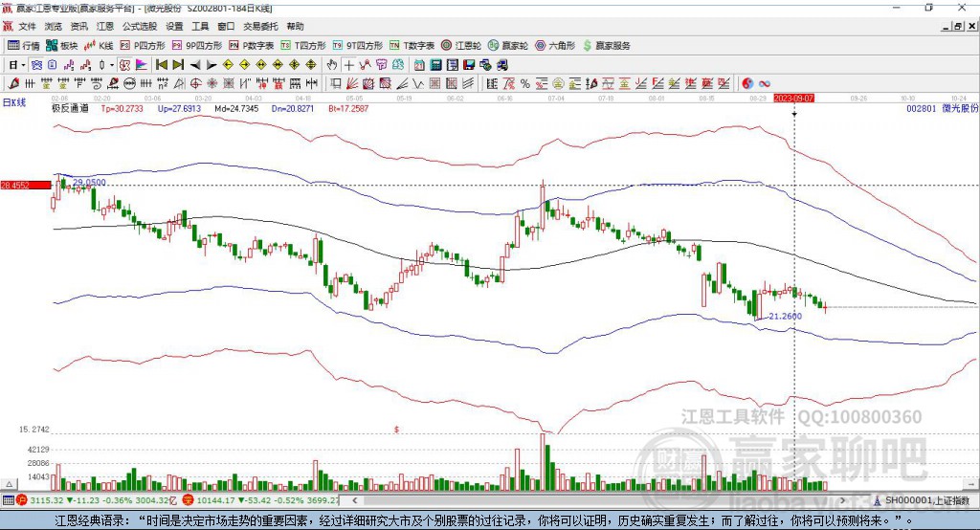Click the 日K线 label
980x530 pixels.
coord(14,102)
